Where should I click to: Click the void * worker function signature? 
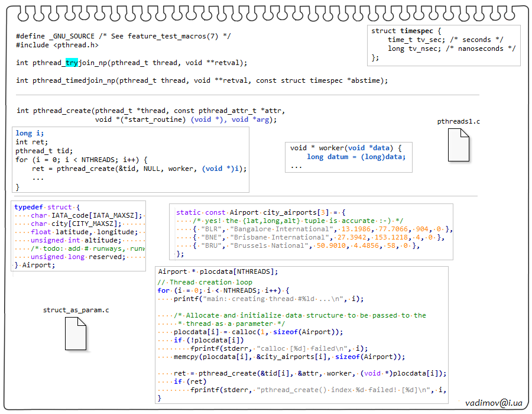(346, 148)
